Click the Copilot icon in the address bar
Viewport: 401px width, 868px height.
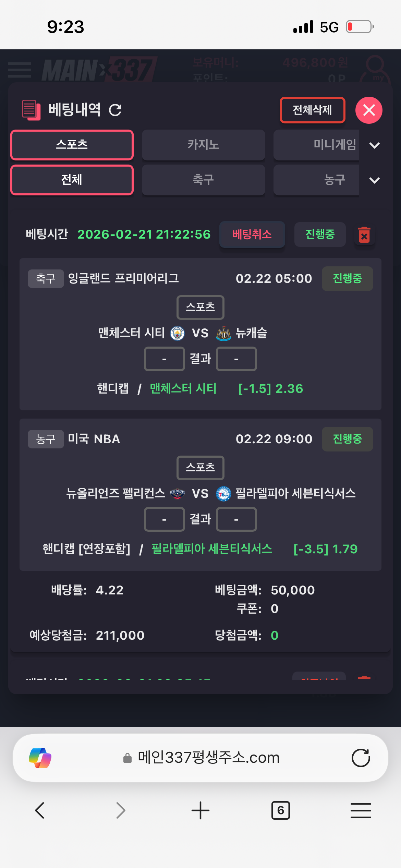coord(40,758)
